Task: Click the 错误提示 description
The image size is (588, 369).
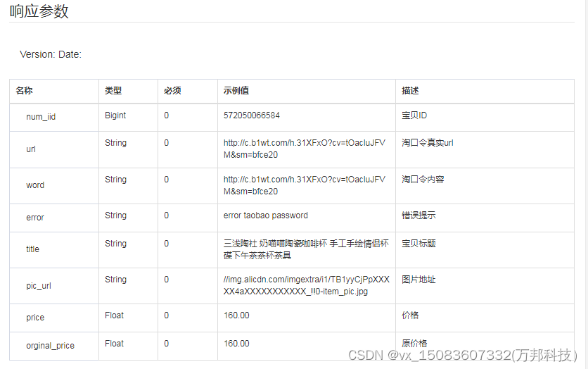Action: tap(419, 215)
